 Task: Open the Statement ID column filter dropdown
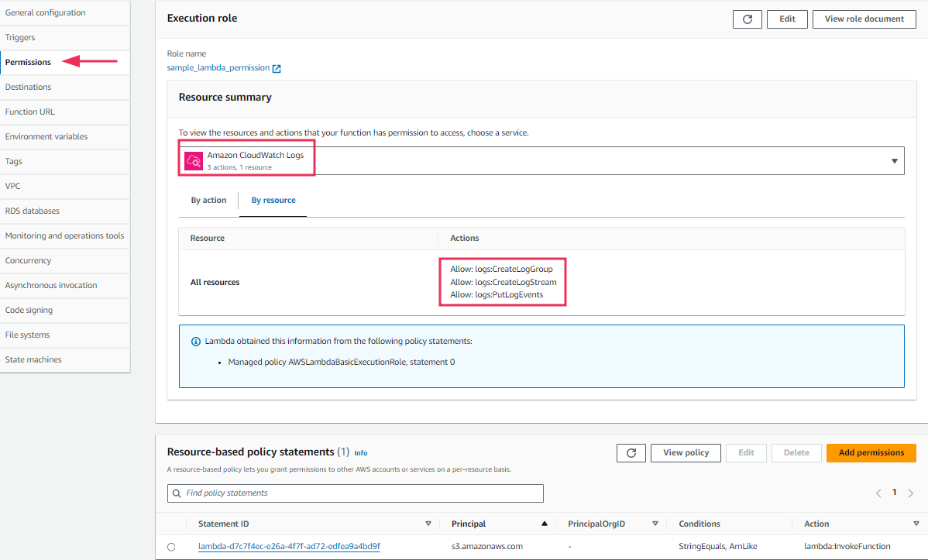[428, 524]
